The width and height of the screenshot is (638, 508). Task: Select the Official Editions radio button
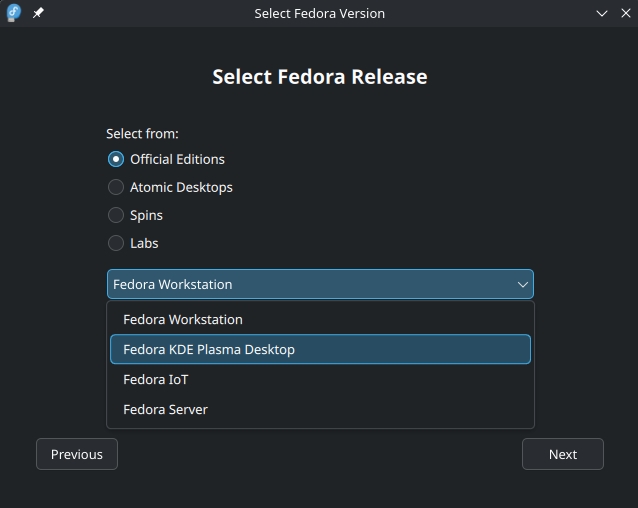pos(116,159)
